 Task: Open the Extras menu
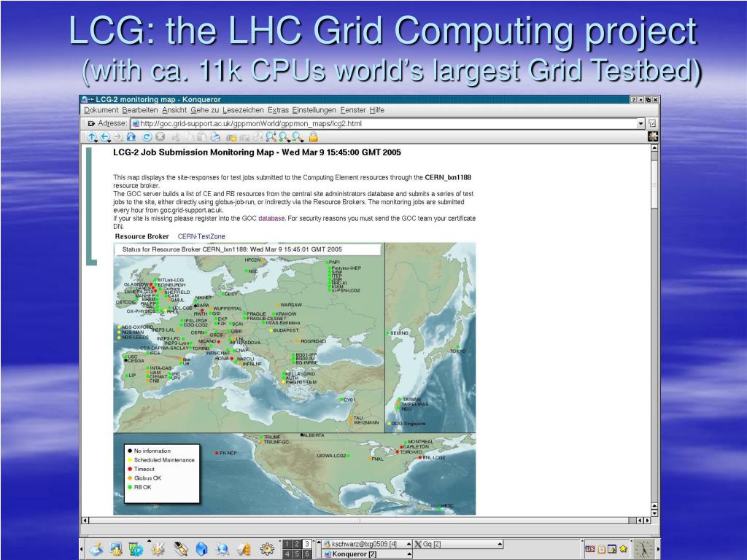pyautogui.click(x=278, y=110)
